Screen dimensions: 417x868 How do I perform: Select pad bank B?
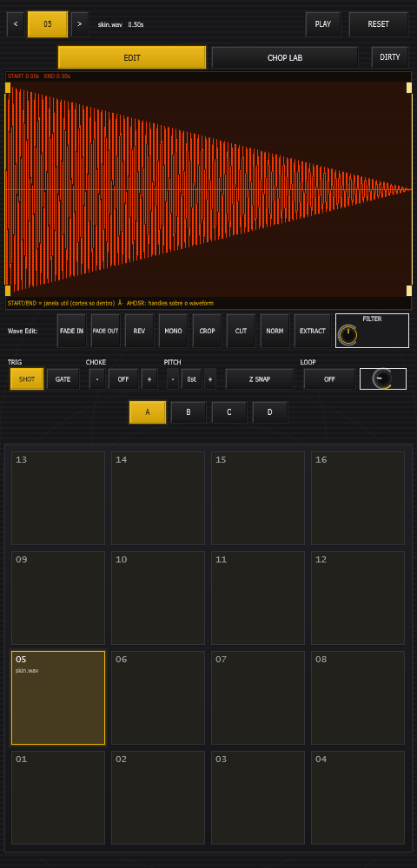pos(189,412)
